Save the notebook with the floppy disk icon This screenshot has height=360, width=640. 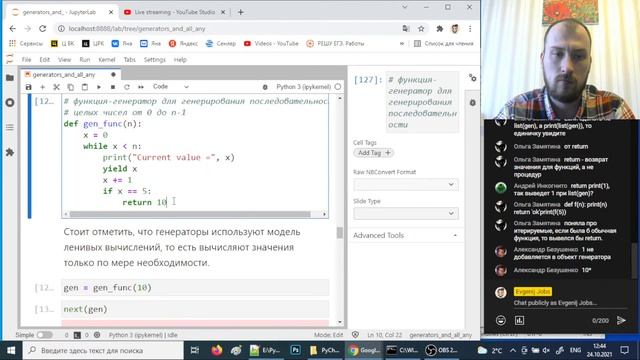[x=28, y=87]
